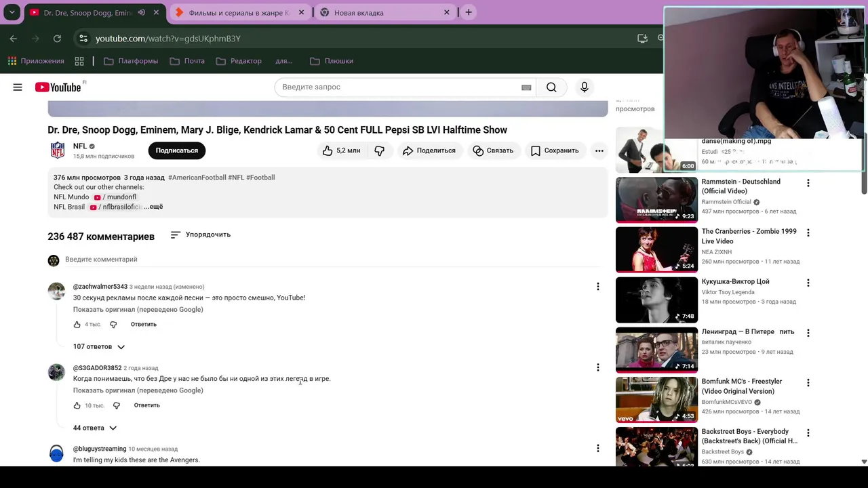Mute the audio of the Dr. Dre tab
The width and height of the screenshot is (868, 488).
[x=142, y=12]
